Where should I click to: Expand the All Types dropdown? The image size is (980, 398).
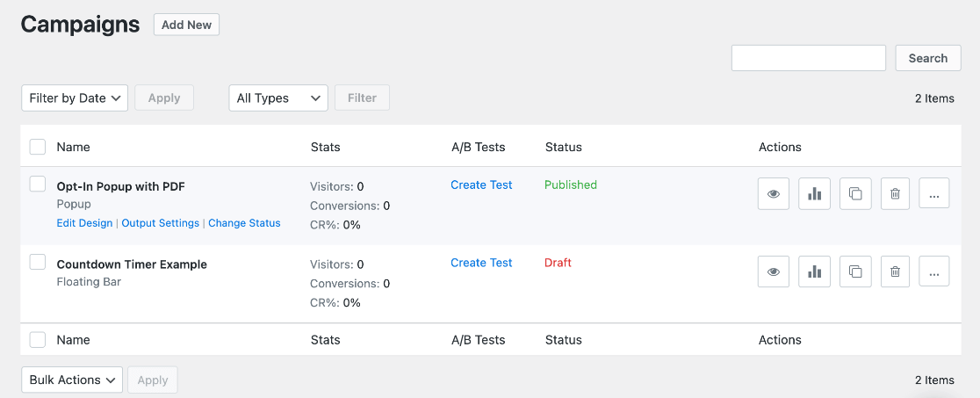[278, 98]
